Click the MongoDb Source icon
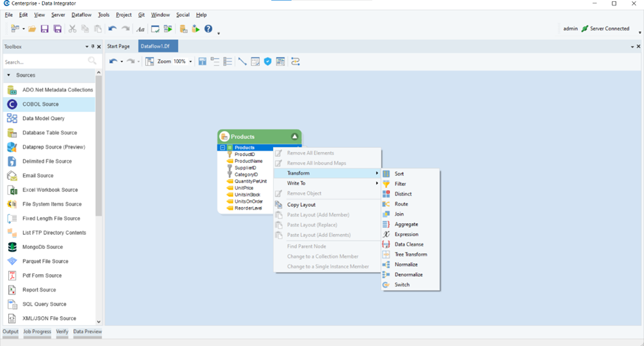This screenshot has height=346, width=644. 12,247
